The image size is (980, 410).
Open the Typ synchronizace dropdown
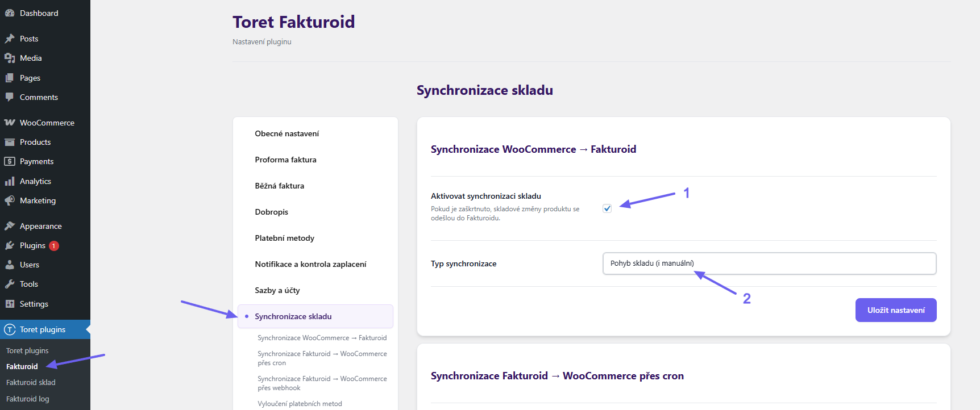click(x=769, y=263)
